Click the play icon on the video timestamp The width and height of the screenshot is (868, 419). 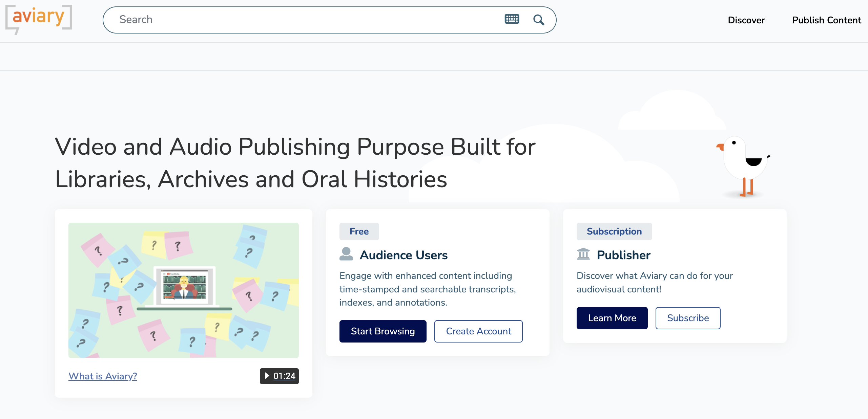267,376
